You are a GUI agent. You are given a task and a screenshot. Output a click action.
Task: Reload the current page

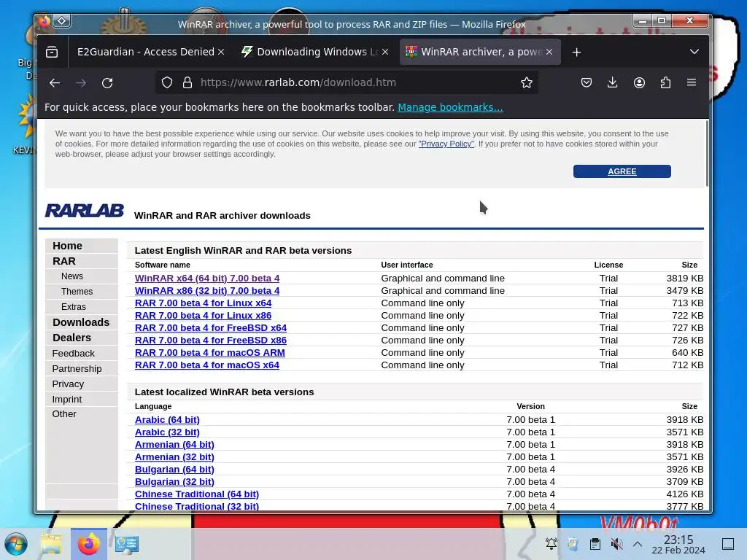pos(107,83)
